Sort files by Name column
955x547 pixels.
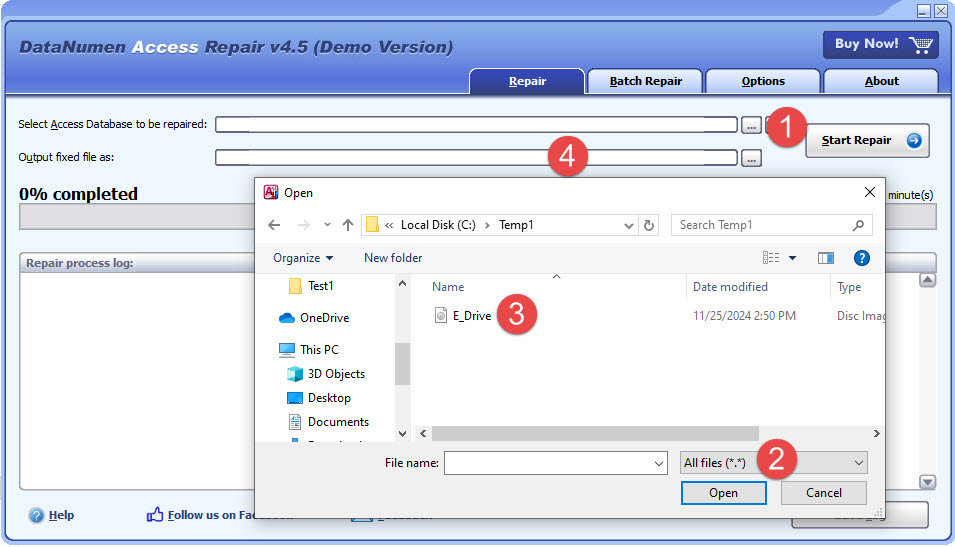[448, 287]
